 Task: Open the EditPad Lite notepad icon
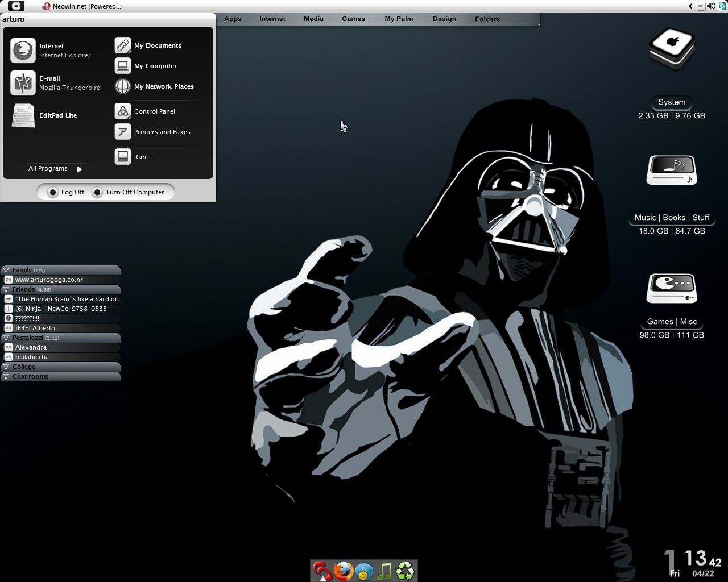click(x=23, y=115)
